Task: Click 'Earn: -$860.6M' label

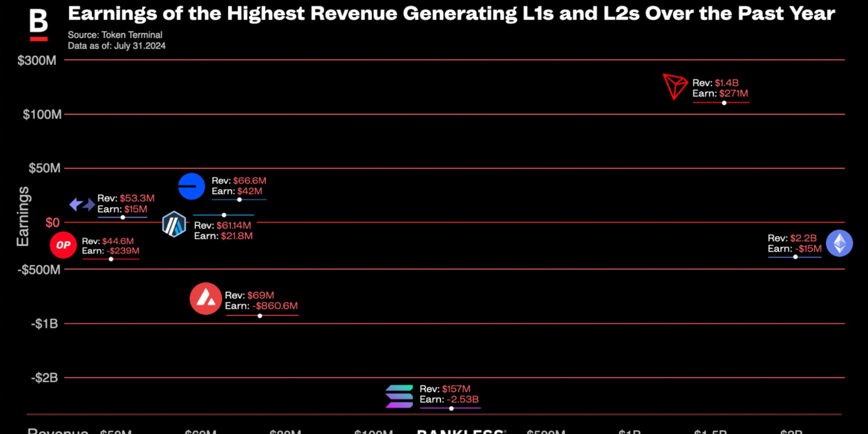Action: [262, 306]
